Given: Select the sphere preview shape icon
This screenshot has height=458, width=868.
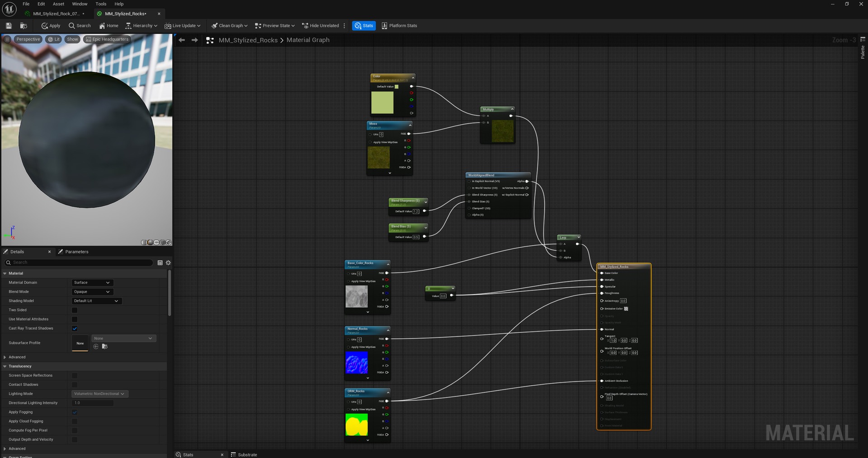Looking at the screenshot, I should [150, 243].
